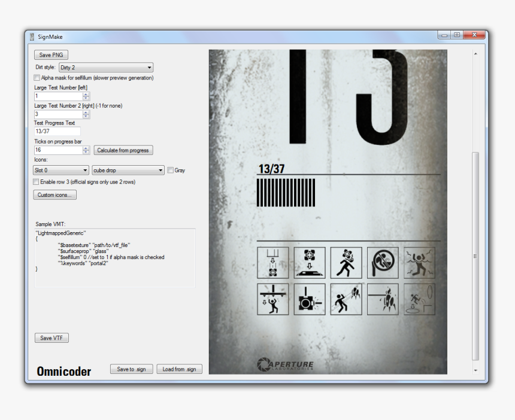The image size is (515, 420).
Task: Click the SignMake title bar app icon
Action: pos(32,36)
